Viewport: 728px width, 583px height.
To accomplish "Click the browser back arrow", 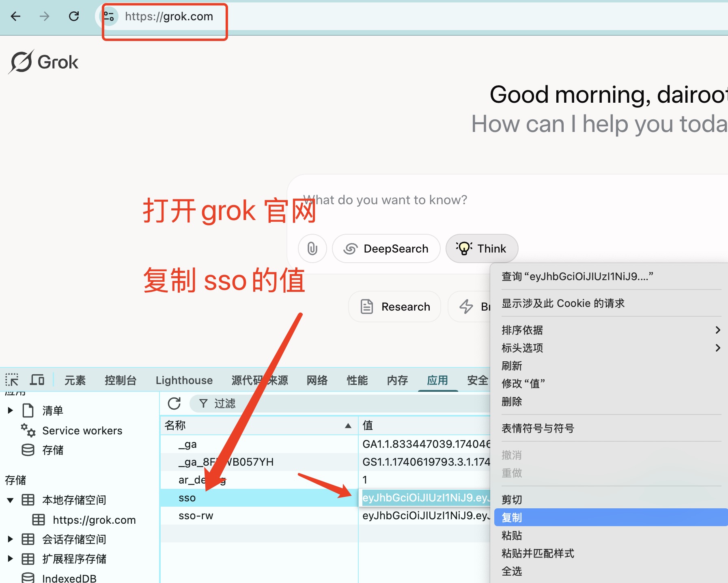I will coord(16,16).
